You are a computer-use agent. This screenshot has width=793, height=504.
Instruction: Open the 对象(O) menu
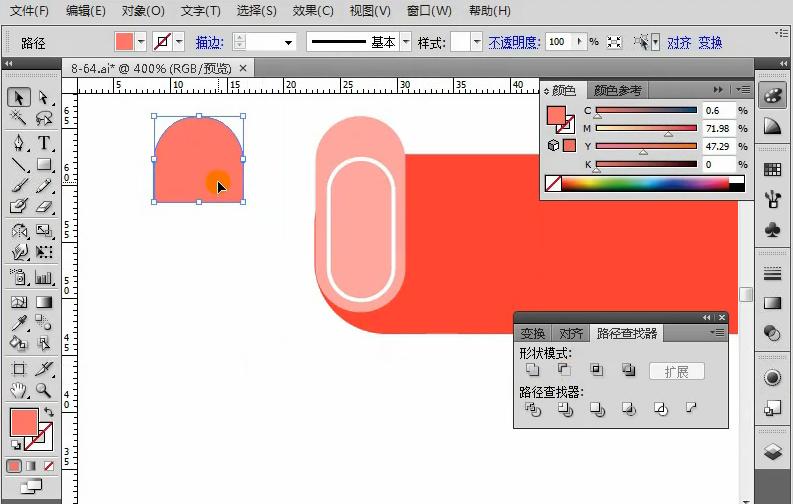pos(143,11)
